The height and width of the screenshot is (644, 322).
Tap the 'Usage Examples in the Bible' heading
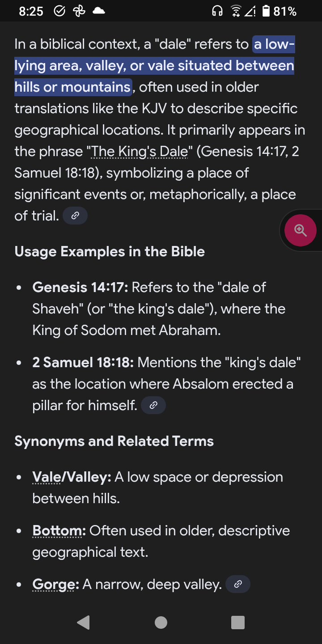(110, 252)
